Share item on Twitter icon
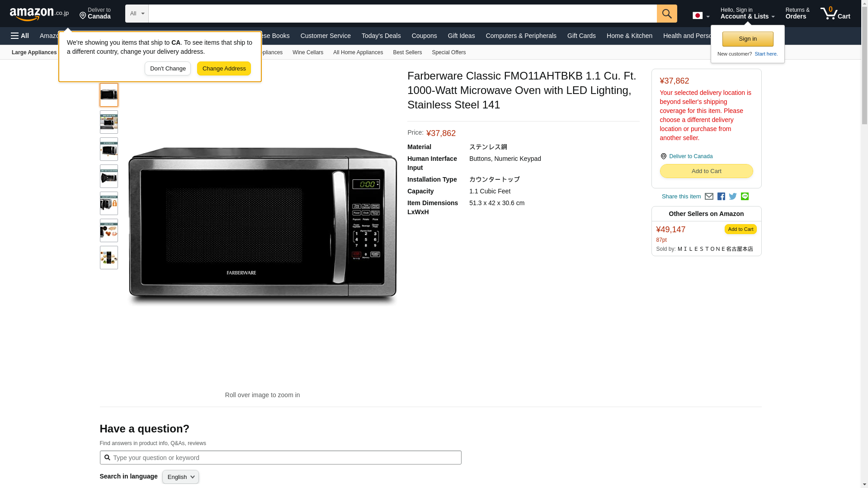 [x=733, y=197]
